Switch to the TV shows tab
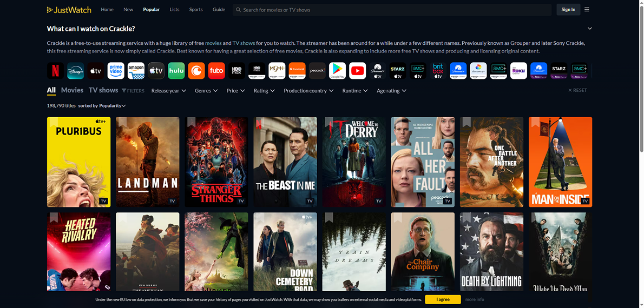Screen dimensions: 644x308 pyautogui.click(x=103, y=90)
